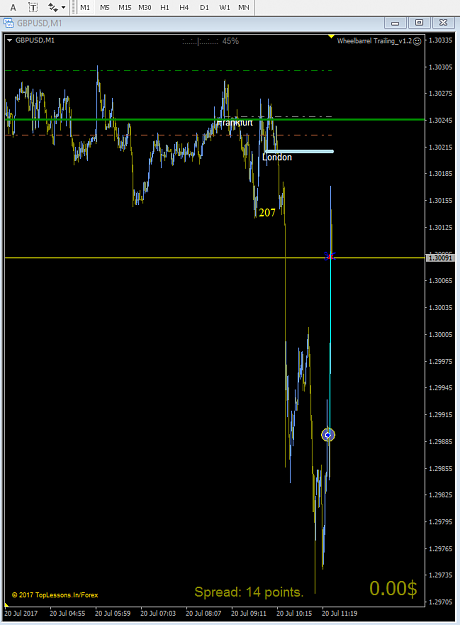Click the 1.30335 price scale value
This screenshot has width=460, height=625.
(x=440, y=40)
